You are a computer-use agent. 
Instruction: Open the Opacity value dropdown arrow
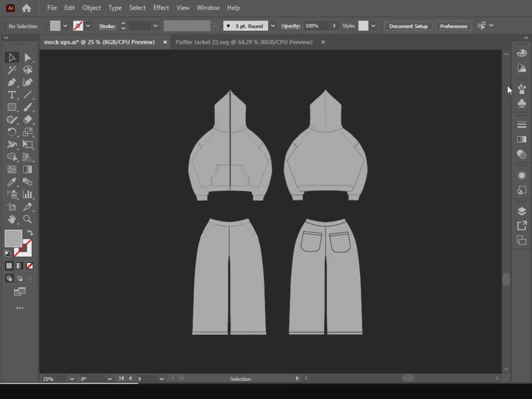[x=335, y=26]
